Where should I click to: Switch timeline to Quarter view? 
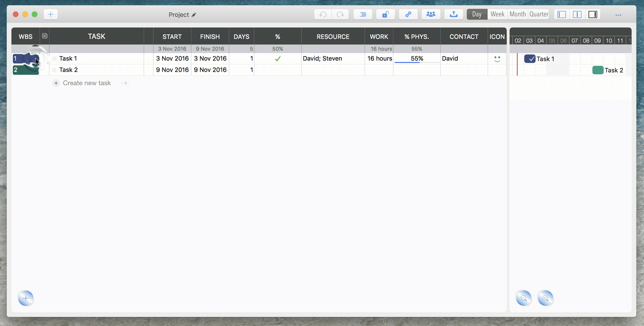pyautogui.click(x=538, y=14)
